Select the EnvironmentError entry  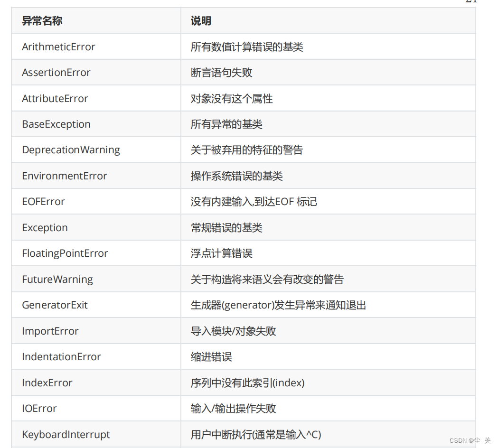[65, 176]
